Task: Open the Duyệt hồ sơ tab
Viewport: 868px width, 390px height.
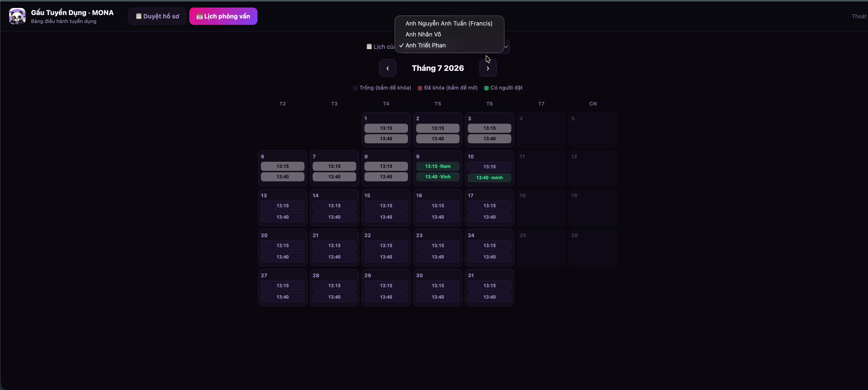Action: 157,16
